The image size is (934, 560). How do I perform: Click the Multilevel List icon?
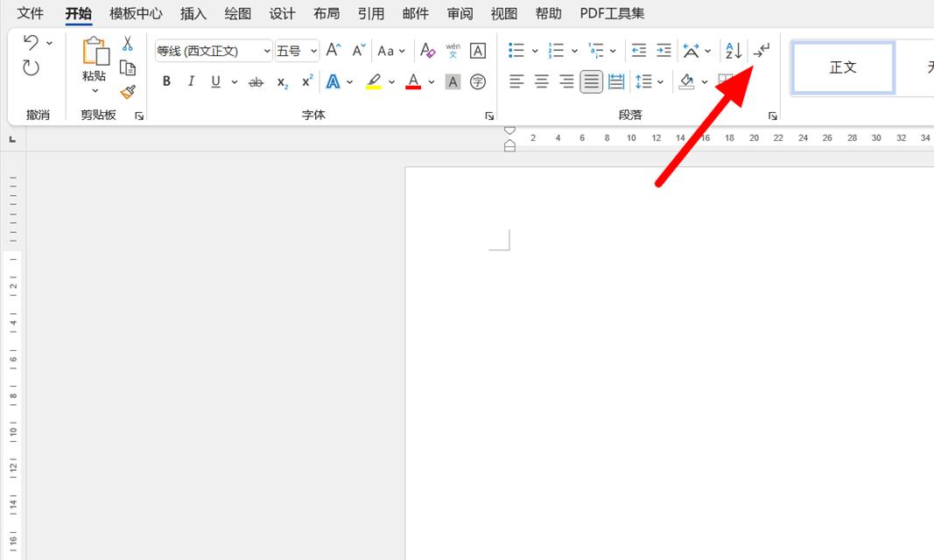pos(595,51)
